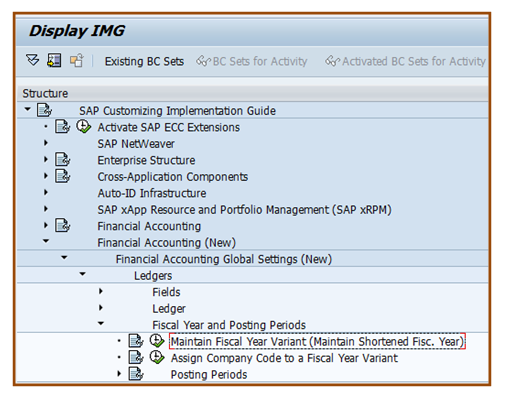Expand the Financial Accounting node arrow
The height and width of the screenshot is (397, 508).
click(46, 225)
